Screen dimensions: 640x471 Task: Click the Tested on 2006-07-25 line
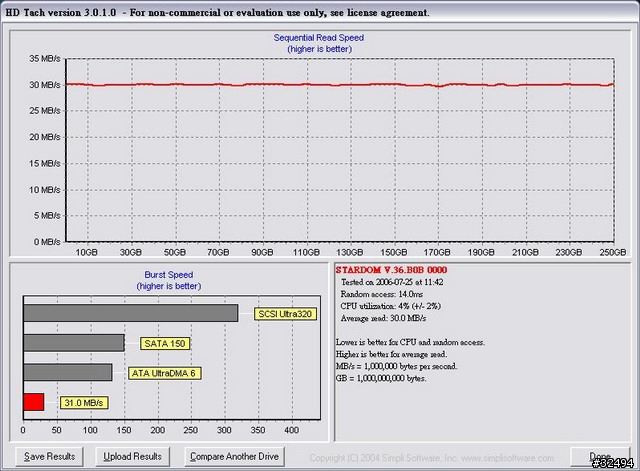tap(392, 282)
